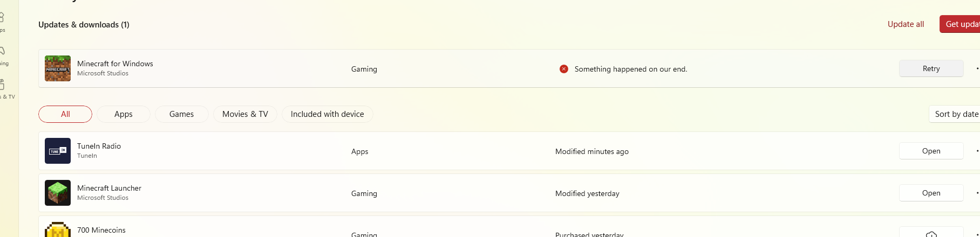This screenshot has width=980, height=237.
Task: Open the Movies & TV sidebar section
Action: (x=2, y=87)
